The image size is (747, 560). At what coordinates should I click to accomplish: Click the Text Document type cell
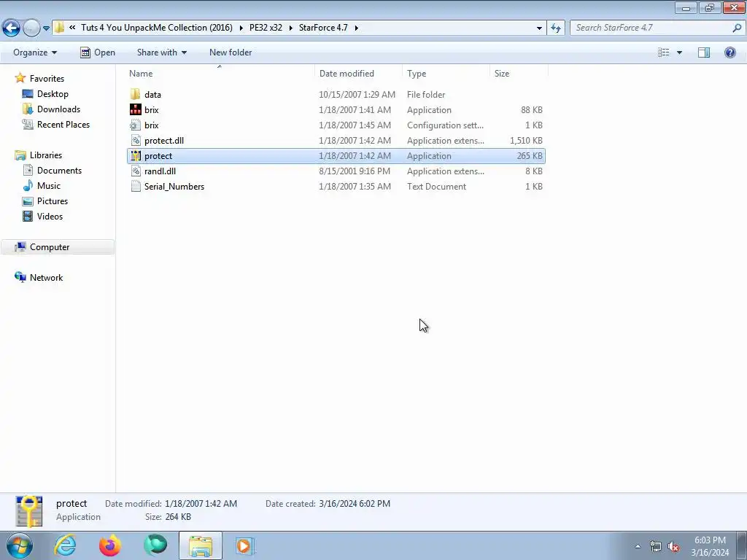coord(436,187)
